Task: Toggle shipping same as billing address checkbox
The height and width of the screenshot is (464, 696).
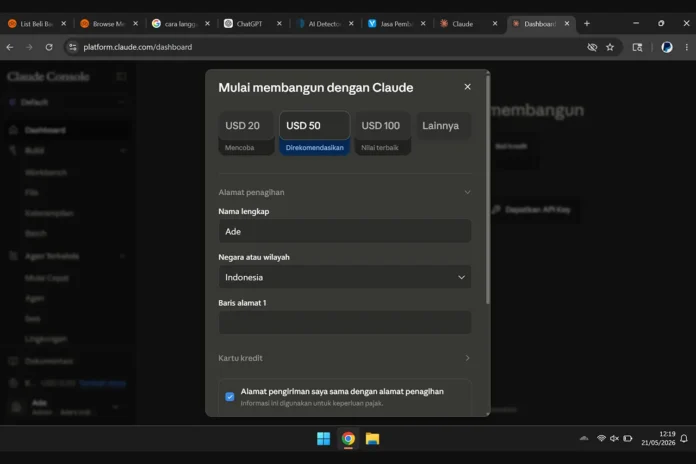Action: (x=229, y=397)
